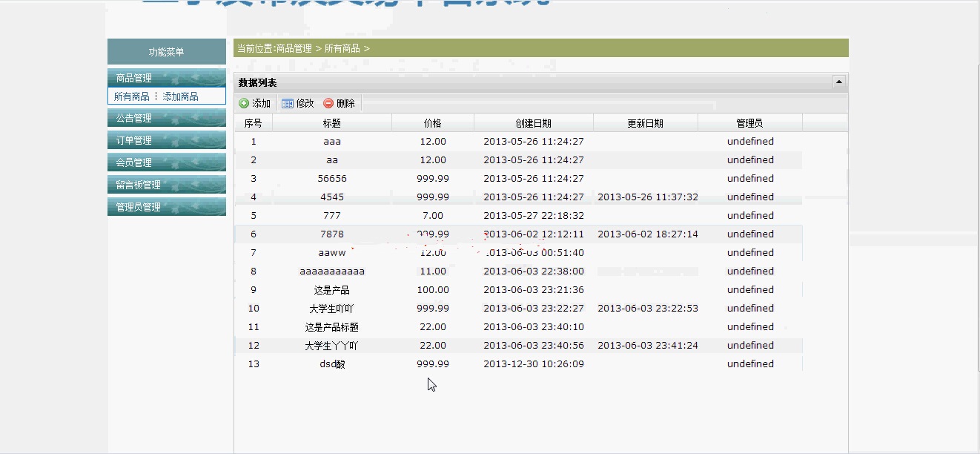
Task: Select the row titled 7878
Action: click(518, 234)
